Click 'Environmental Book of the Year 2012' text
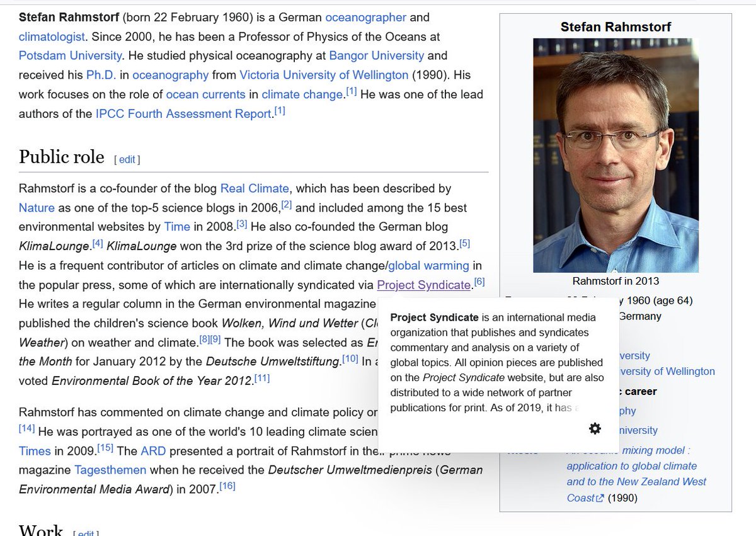This screenshot has width=756, height=536. pyautogui.click(x=152, y=381)
